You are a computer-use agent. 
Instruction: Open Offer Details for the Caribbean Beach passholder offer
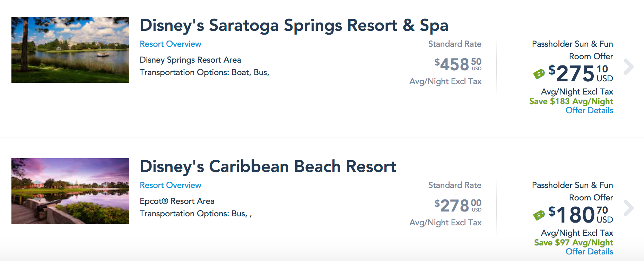point(589,252)
